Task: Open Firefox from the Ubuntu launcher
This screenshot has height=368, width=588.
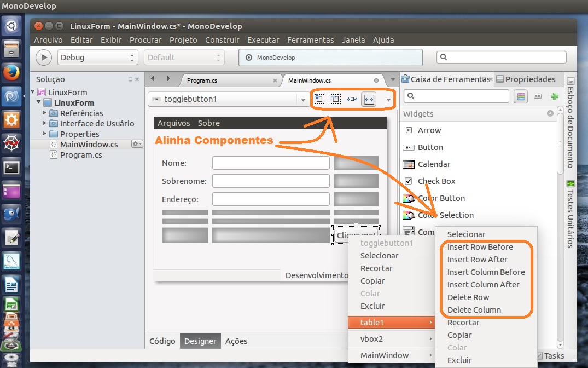Action: coord(11,72)
